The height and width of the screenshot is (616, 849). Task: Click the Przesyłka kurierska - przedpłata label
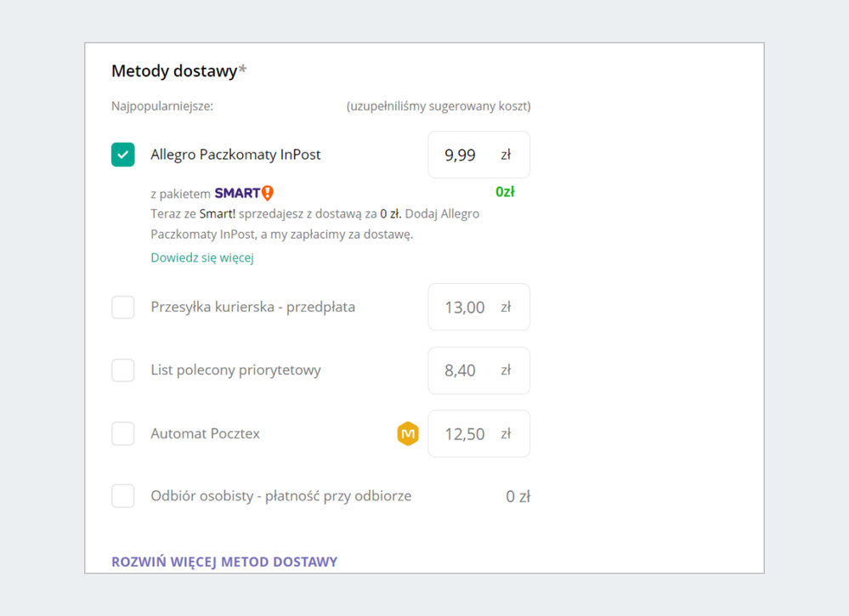click(252, 307)
